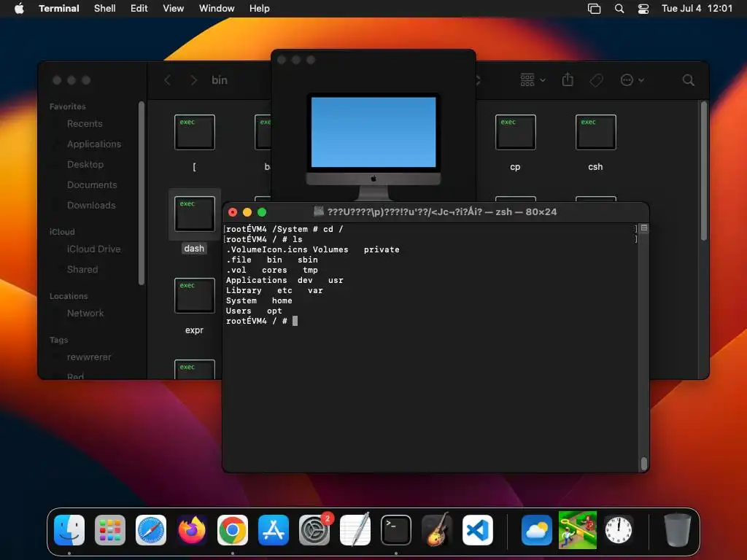This screenshot has height=560, width=747.
Task: Click "Library" in the Terminal ls output
Action: click(244, 290)
